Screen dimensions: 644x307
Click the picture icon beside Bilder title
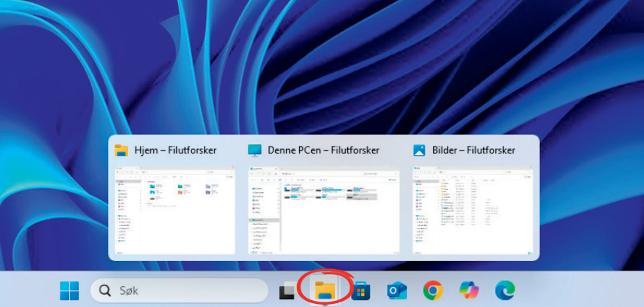pyautogui.click(x=419, y=150)
